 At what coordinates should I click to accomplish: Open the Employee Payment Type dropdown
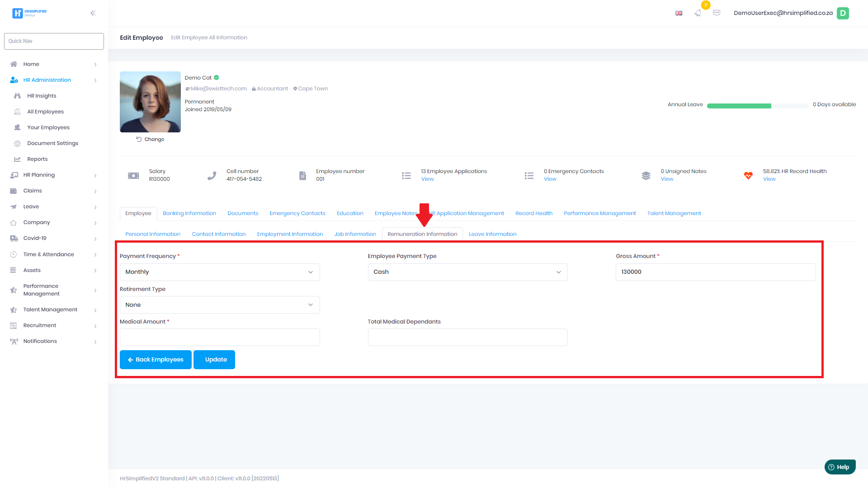[x=467, y=272]
